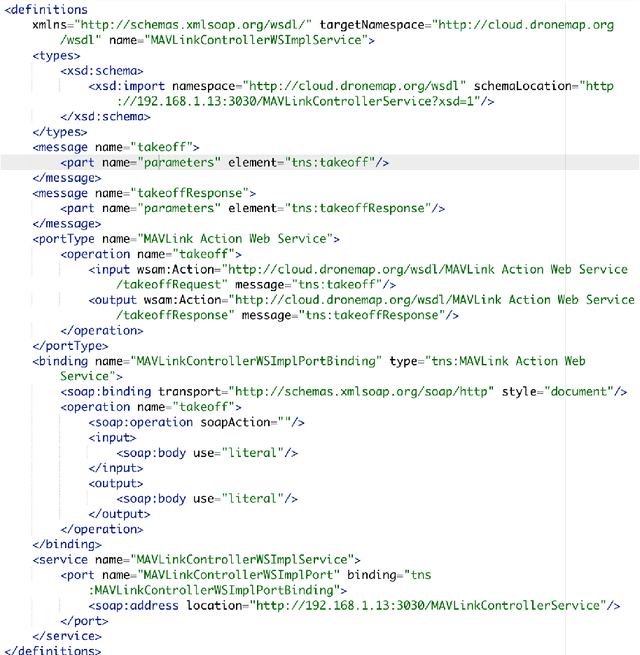Click the "MAVLinkControllerWSImplPortBinding" binding name value

click(256, 361)
